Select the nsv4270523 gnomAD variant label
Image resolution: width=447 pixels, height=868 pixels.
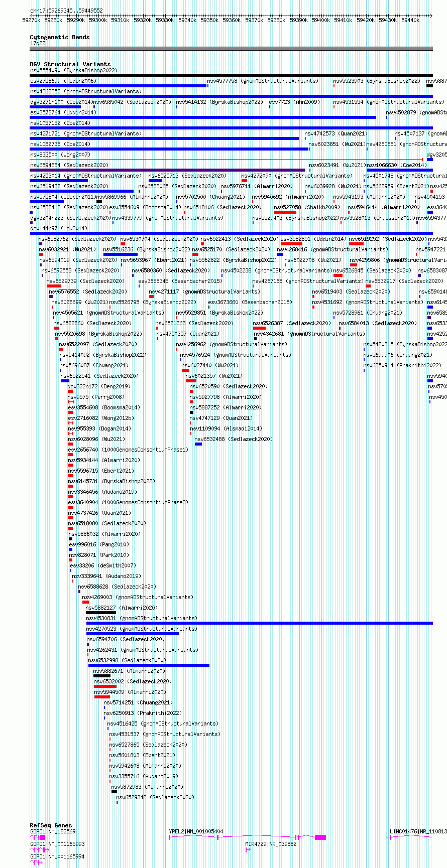click(x=142, y=629)
